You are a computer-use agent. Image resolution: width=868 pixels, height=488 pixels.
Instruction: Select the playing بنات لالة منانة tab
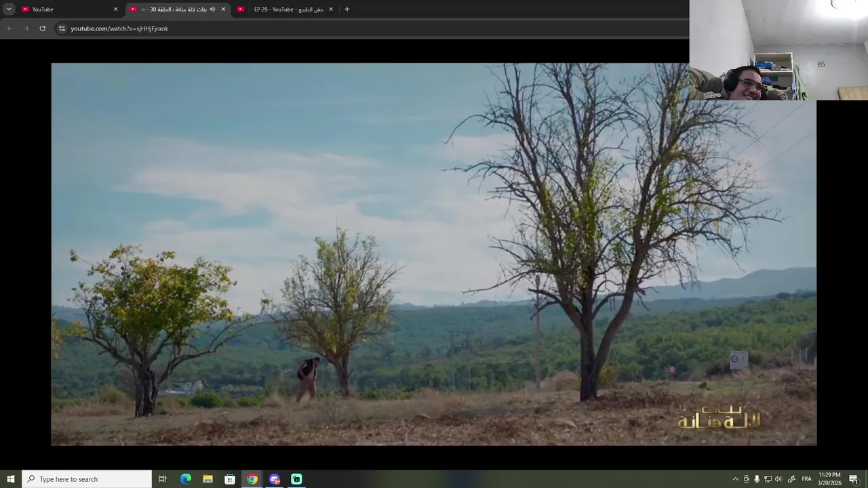click(178, 9)
